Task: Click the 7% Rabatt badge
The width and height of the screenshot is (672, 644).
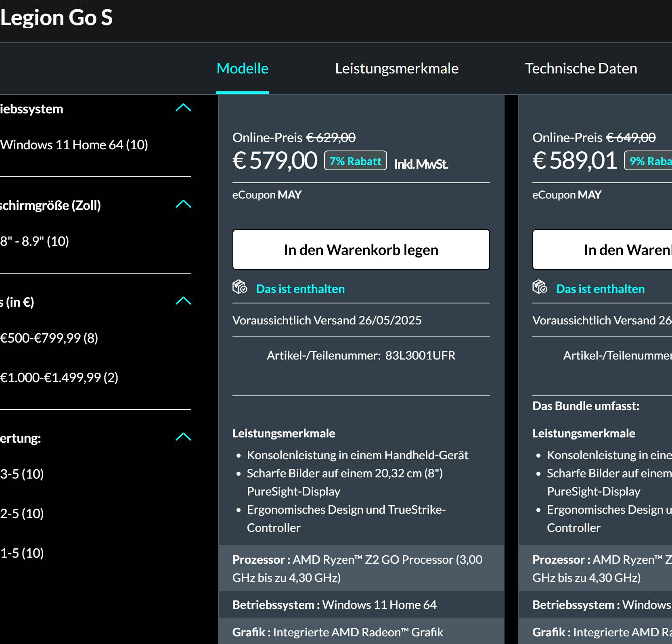Action: (356, 161)
